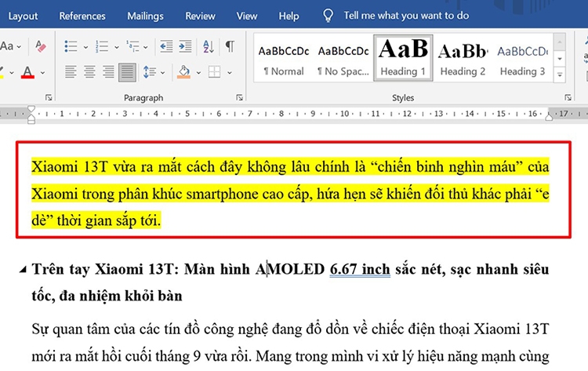Click the underlined text 6.67 inch
Image resolution: width=588 pixels, height=371 pixels.
tap(360, 269)
